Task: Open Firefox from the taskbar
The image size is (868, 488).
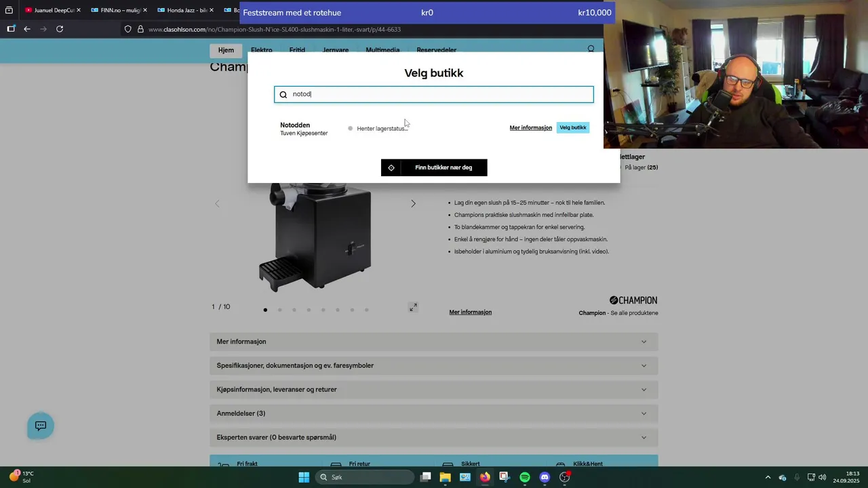Action: coord(485,477)
